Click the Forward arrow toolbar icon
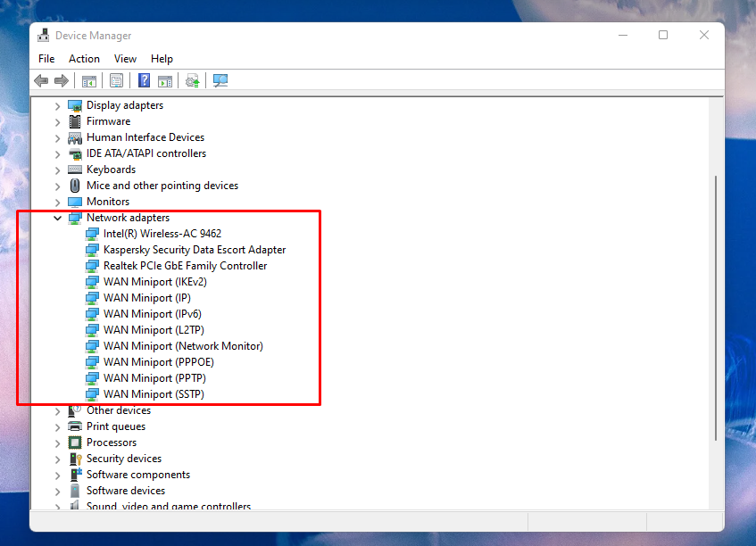Image resolution: width=756 pixels, height=546 pixels. 62,80
